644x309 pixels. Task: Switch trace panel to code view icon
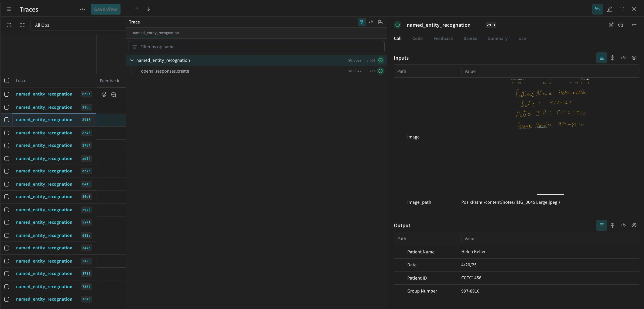pos(371,22)
